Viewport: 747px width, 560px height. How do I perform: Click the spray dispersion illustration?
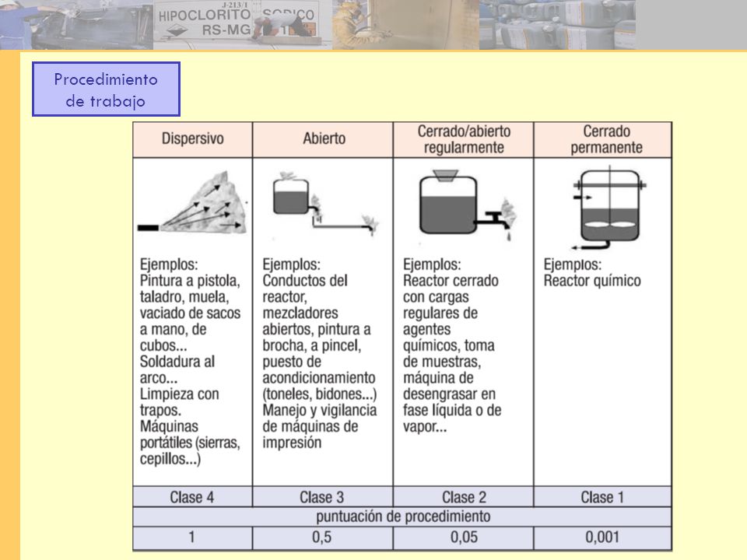pyautogui.click(x=192, y=204)
